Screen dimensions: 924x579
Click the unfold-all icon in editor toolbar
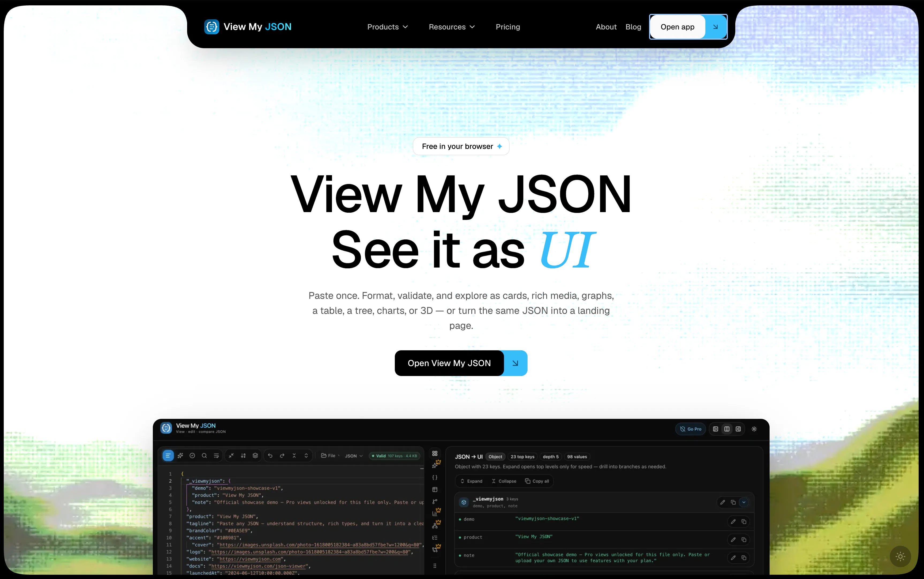click(x=306, y=456)
